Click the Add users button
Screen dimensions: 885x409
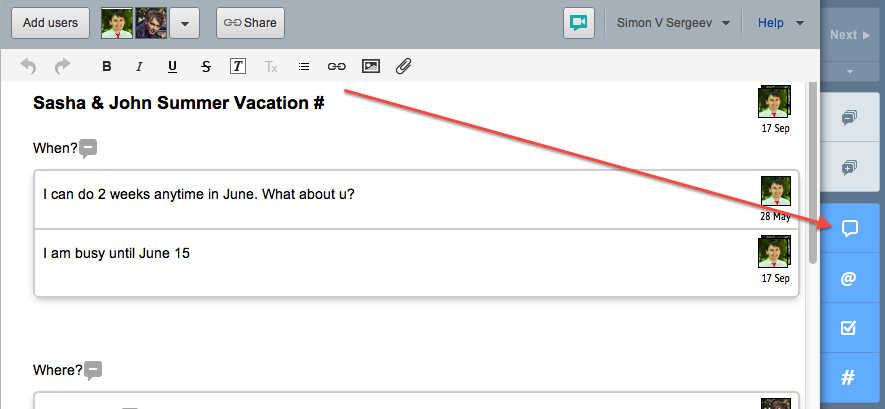pos(50,23)
